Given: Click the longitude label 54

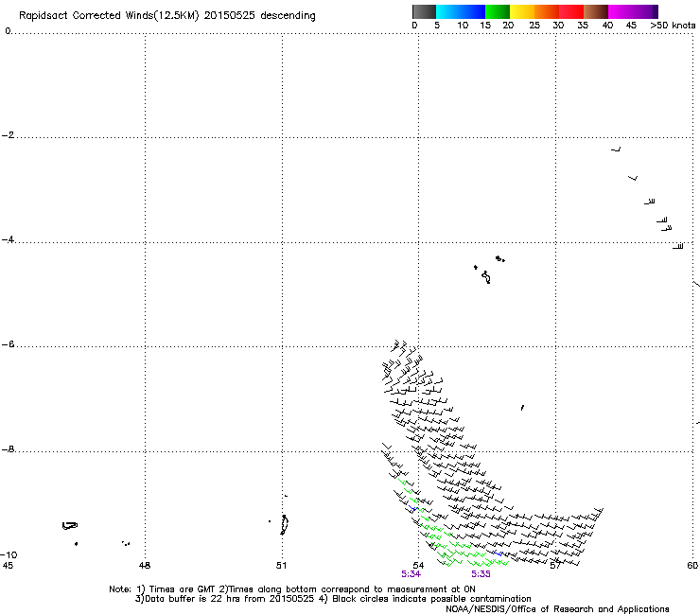Looking at the screenshot, I should click(x=418, y=566).
